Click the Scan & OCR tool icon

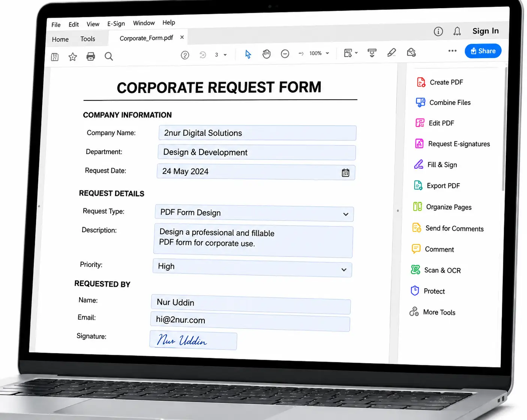(415, 270)
